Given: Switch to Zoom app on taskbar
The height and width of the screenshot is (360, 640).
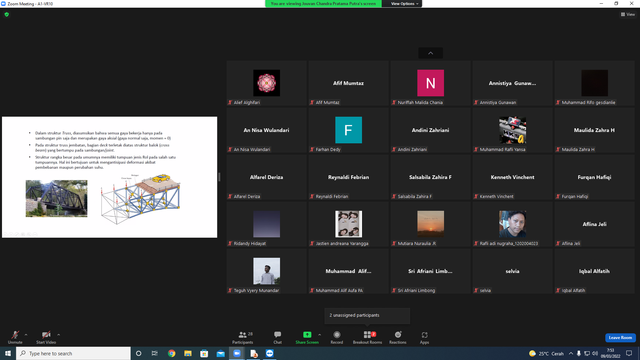Looking at the screenshot, I should pyautogui.click(x=237, y=353).
